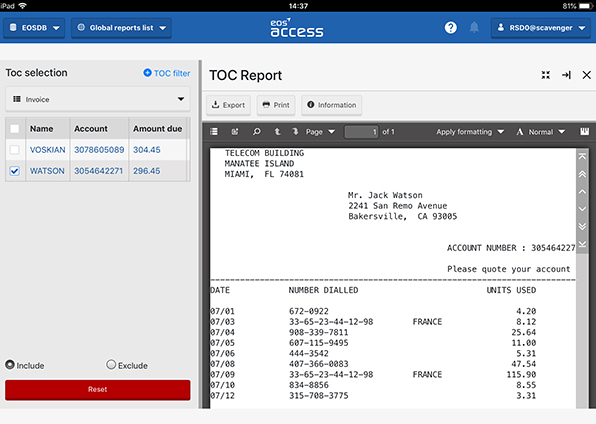Expand the Apply formatting dropdown
The height and width of the screenshot is (424, 596).
click(470, 132)
